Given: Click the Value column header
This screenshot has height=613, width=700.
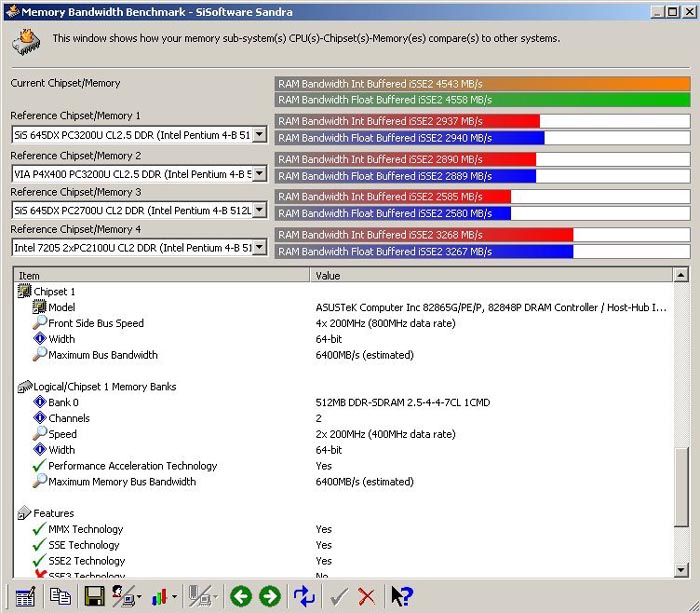Looking at the screenshot, I should point(491,275).
